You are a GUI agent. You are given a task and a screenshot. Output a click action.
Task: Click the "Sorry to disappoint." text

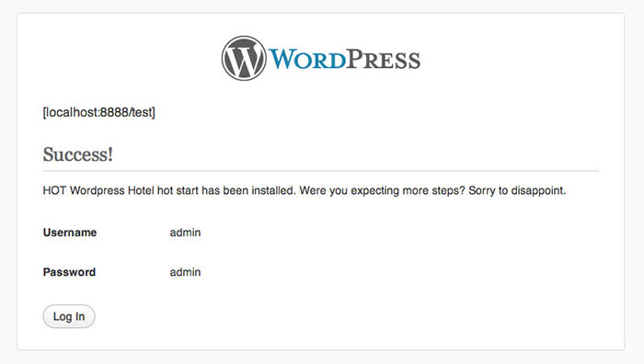coord(517,190)
